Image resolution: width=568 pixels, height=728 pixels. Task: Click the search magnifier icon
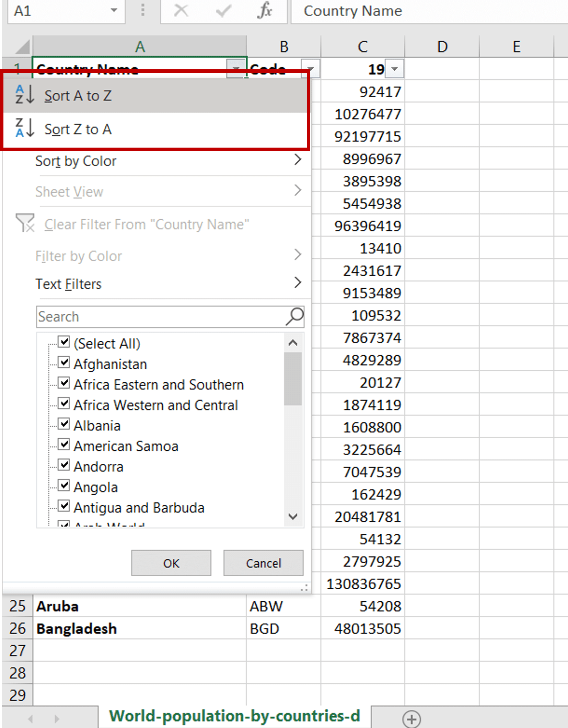[293, 316]
